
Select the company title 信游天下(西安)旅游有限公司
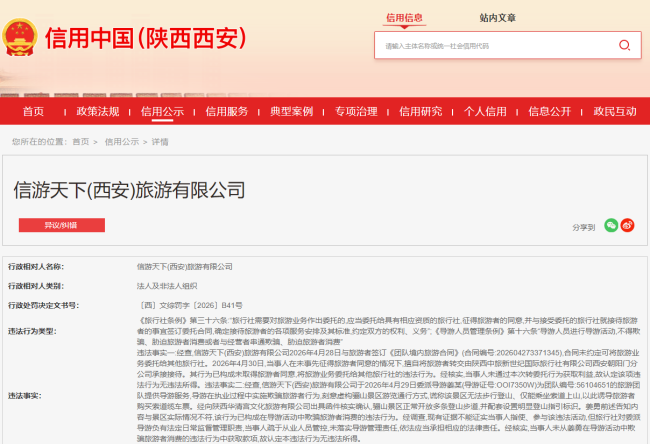coord(129,190)
